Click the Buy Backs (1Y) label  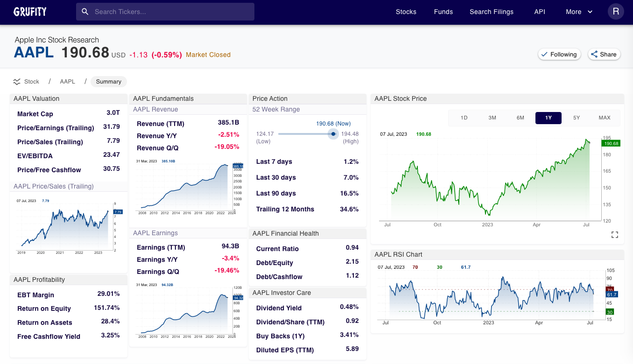(281, 336)
